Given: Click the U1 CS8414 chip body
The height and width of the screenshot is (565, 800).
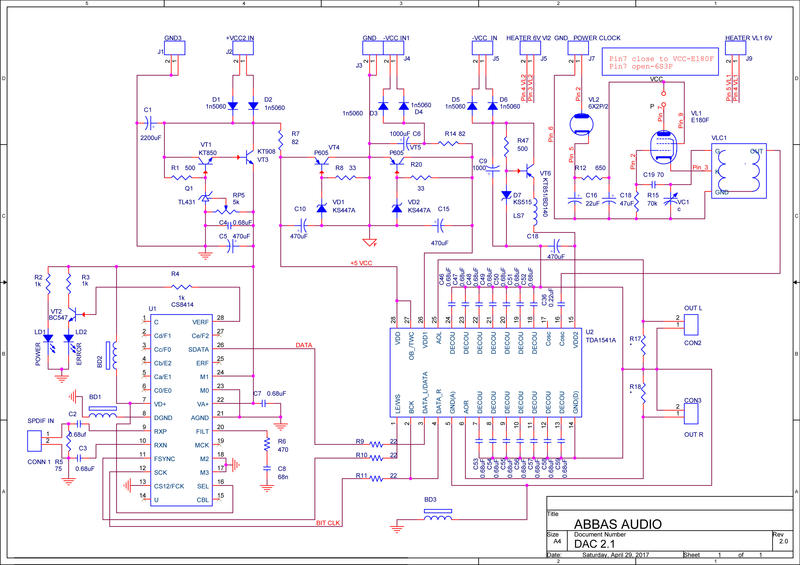Looking at the screenshot, I should click(182, 410).
